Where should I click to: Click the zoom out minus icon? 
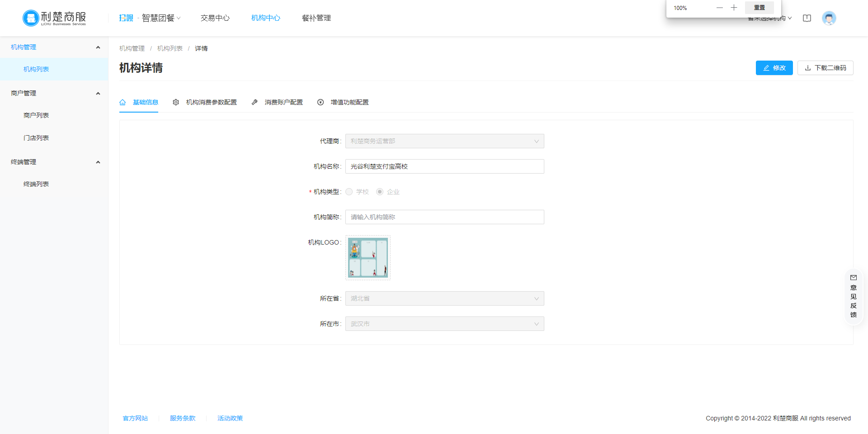[720, 8]
